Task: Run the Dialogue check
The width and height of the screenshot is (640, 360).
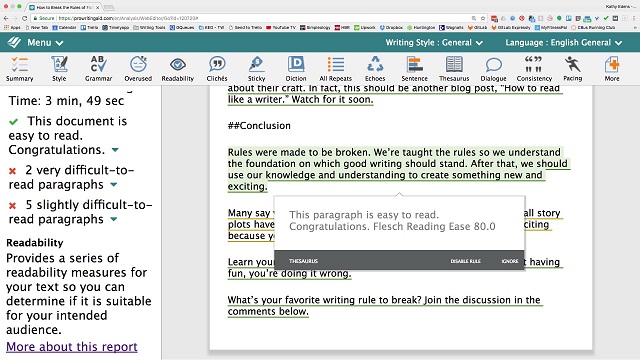Action: pos(493,69)
